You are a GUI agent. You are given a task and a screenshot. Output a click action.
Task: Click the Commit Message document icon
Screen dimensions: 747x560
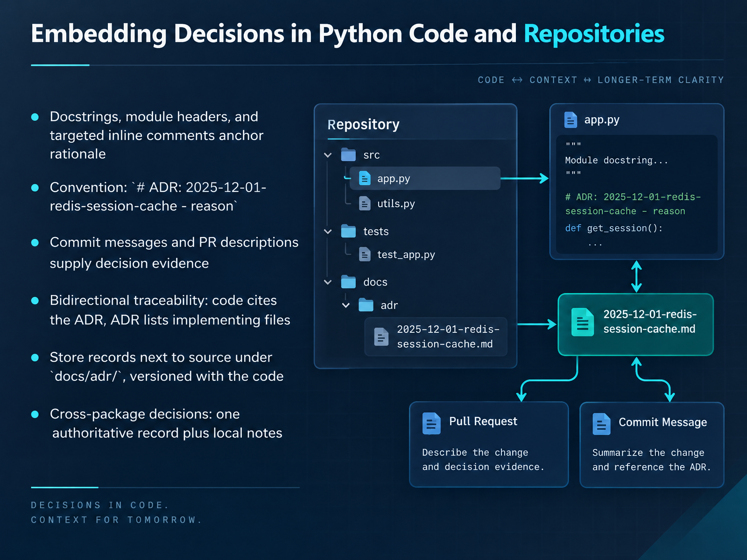(x=601, y=424)
